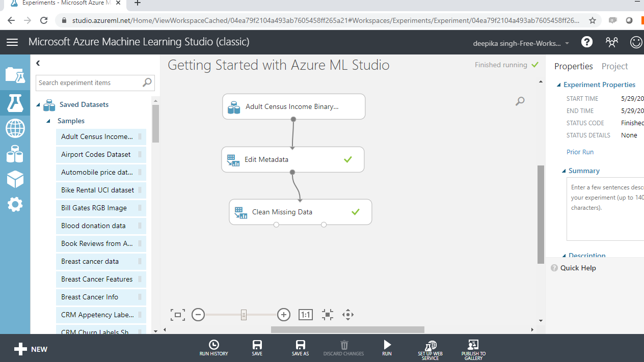Reload the browser page
This screenshot has height=362, width=644.
[x=44, y=20]
